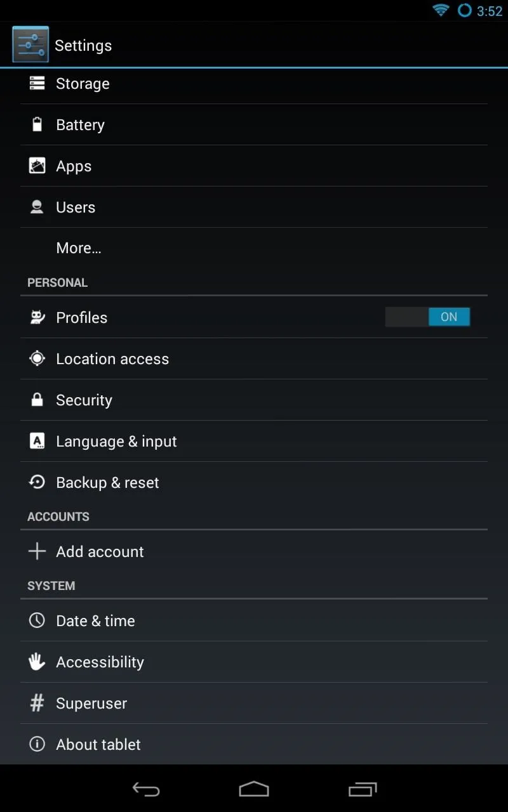Open Location access via its target icon
The image size is (508, 812).
click(x=37, y=358)
